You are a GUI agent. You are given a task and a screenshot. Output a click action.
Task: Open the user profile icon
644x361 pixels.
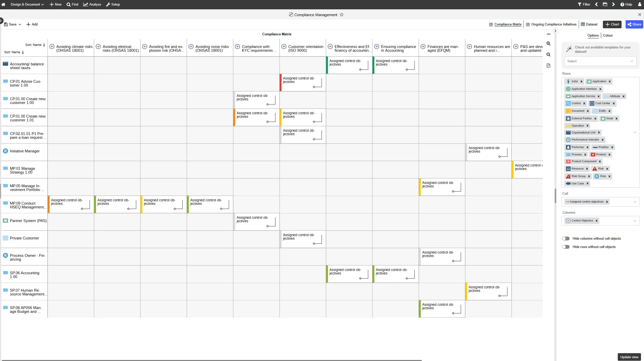(x=639, y=4)
